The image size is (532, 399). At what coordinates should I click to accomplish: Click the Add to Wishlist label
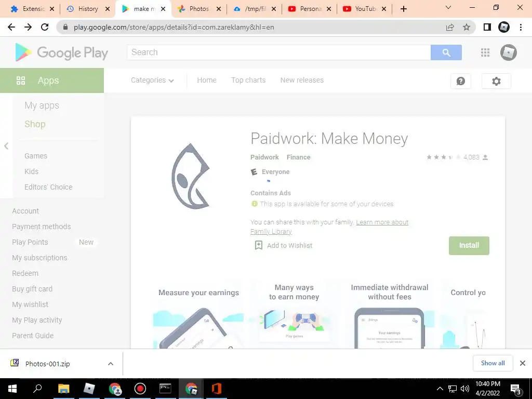tap(289, 246)
